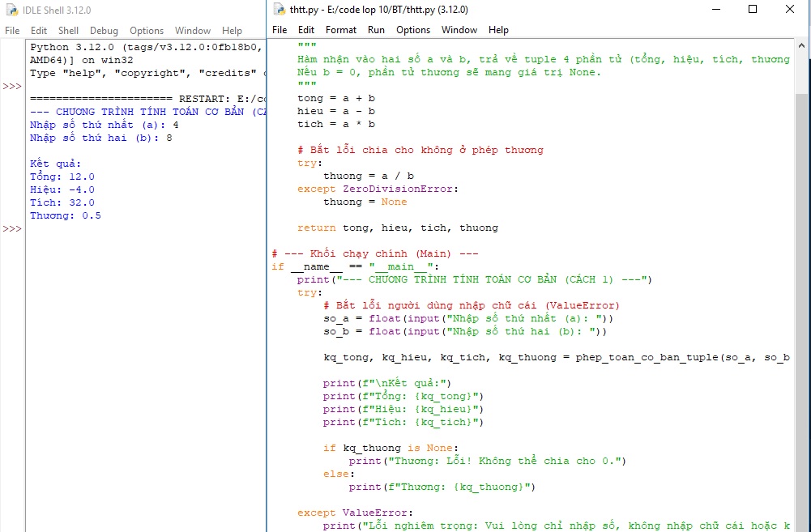Open the Window menu in the editor

pos(459,30)
